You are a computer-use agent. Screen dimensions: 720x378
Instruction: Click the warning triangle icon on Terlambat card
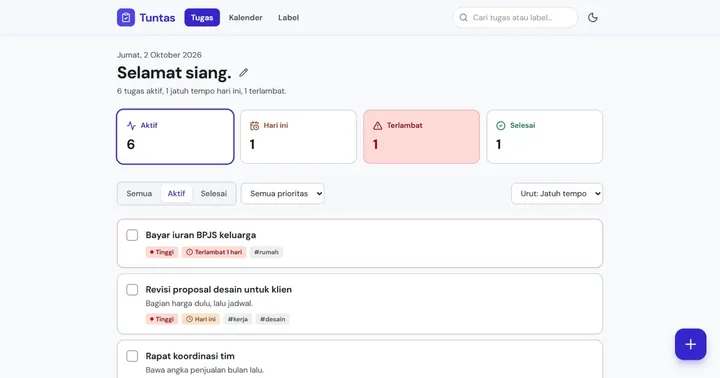(x=377, y=125)
